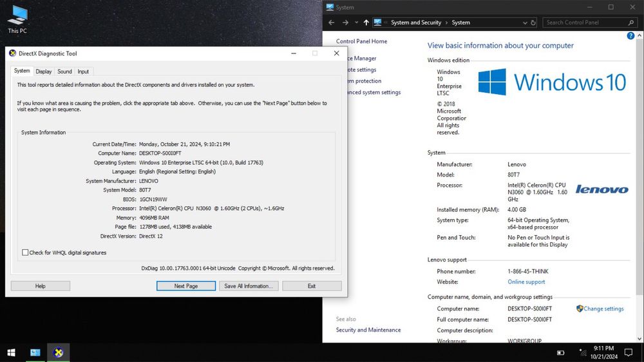Screen dimensions: 644x362
Task: Open Device Manager link in sidebar
Action: pyautogui.click(x=362, y=59)
